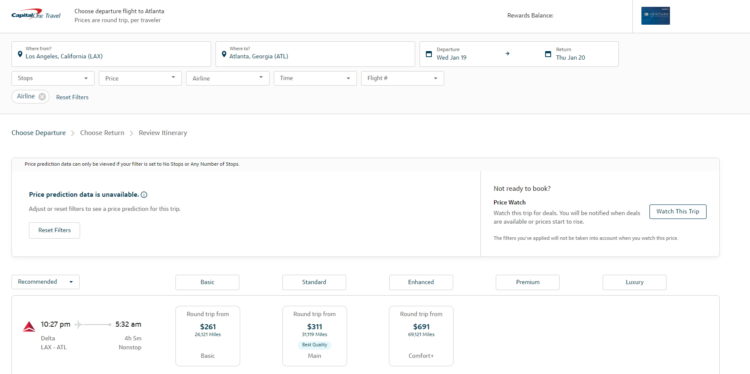750x374 pixels.
Task: Select the Enhanced fare class header
Action: [421, 282]
